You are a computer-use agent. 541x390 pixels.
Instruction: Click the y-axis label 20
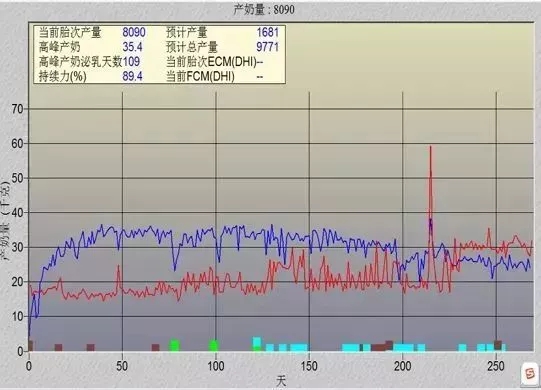point(17,282)
